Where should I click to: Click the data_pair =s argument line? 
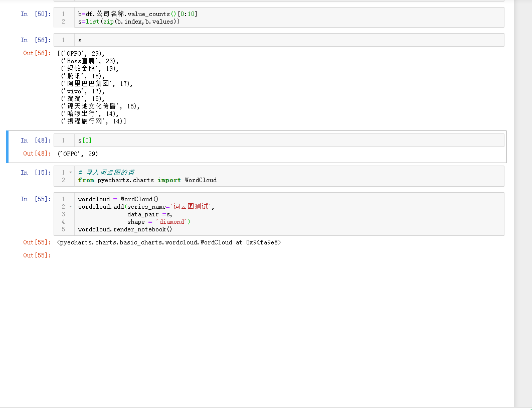tap(149, 214)
